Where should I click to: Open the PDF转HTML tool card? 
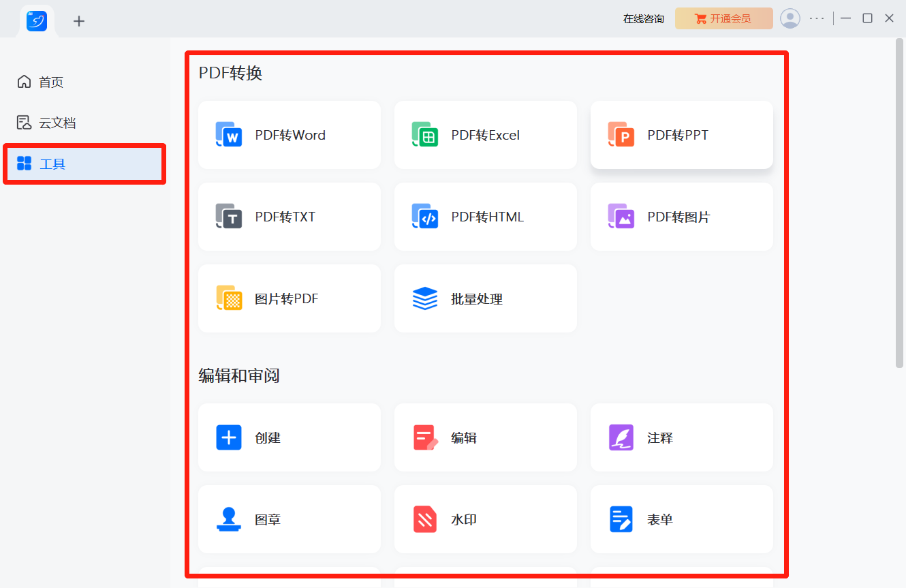(486, 217)
